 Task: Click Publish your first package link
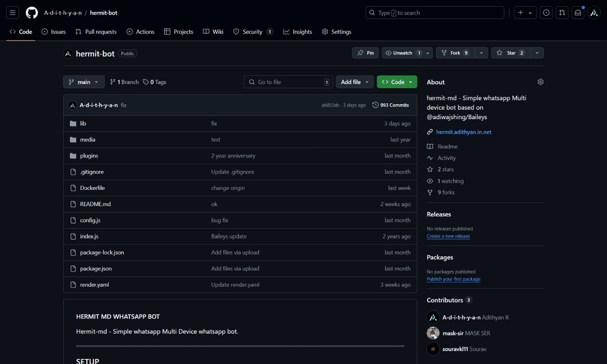[x=454, y=279]
